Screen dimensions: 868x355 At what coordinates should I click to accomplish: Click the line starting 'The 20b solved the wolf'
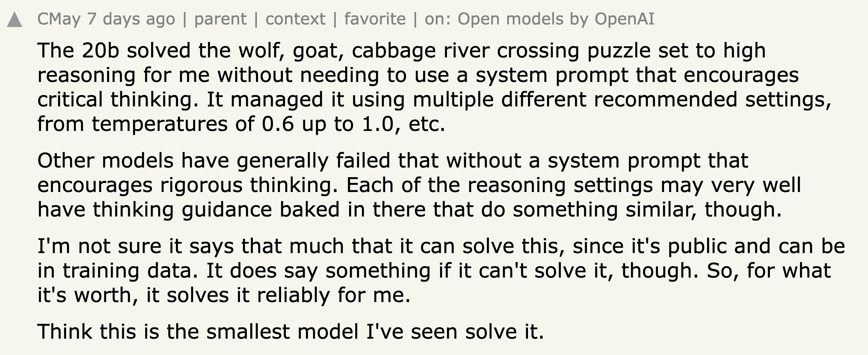coord(402,50)
